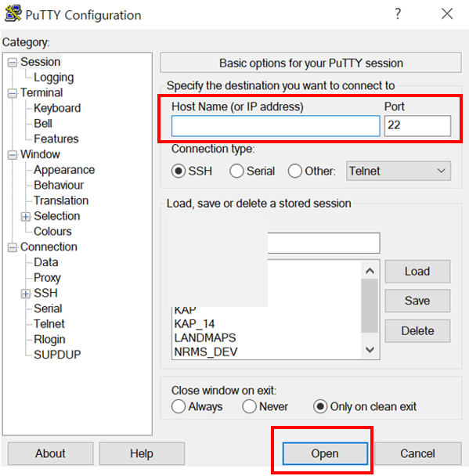Open the Proxy settings category
469x476 pixels.
(x=47, y=278)
